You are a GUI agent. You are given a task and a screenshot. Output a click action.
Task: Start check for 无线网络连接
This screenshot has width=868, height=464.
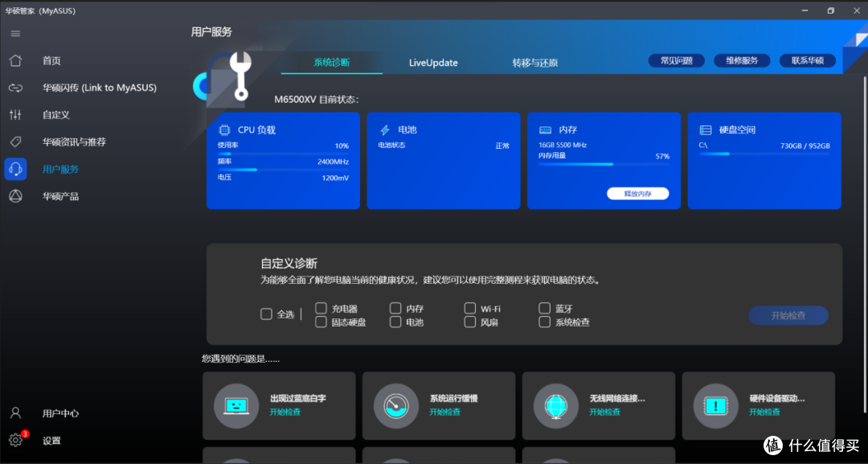tap(604, 412)
